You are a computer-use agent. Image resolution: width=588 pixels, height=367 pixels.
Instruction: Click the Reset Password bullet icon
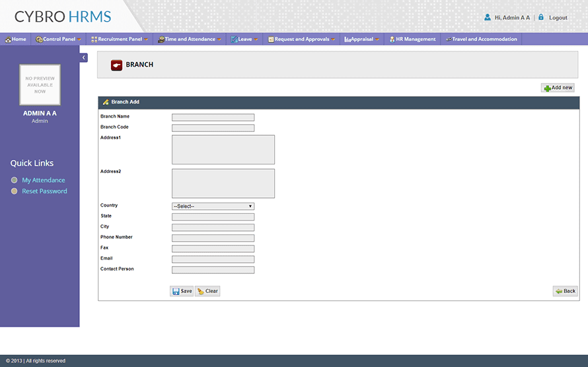[x=15, y=191]
